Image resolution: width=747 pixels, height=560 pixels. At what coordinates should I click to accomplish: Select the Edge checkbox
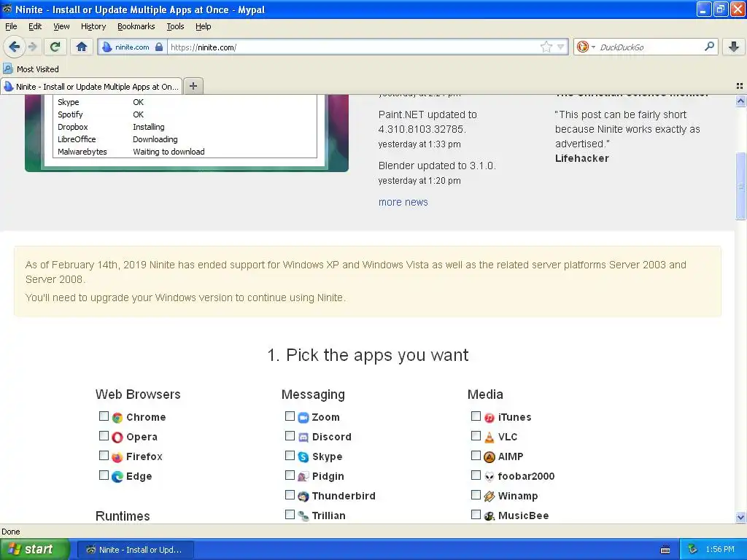(104, 475)
